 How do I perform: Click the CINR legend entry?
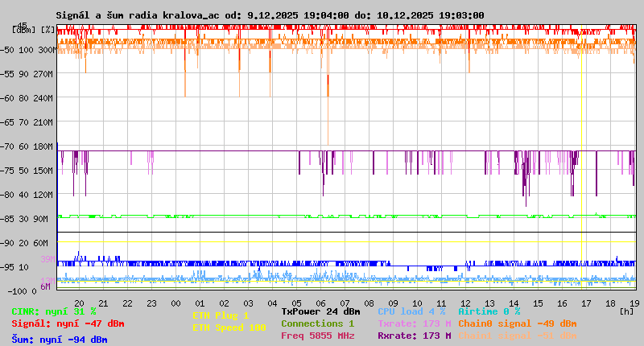pos(53,311)
